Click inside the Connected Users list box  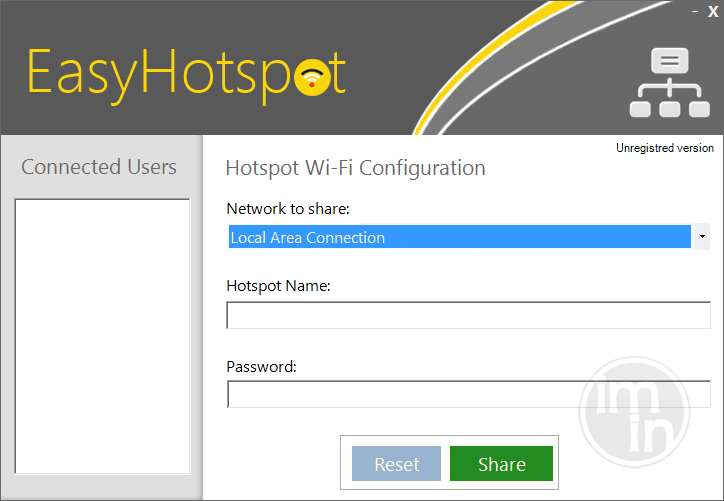point(102,336)
